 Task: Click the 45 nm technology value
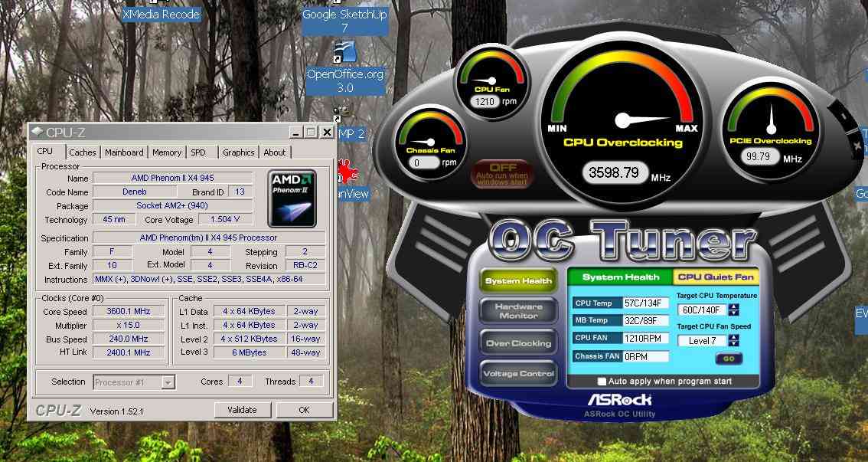[114, 219]
